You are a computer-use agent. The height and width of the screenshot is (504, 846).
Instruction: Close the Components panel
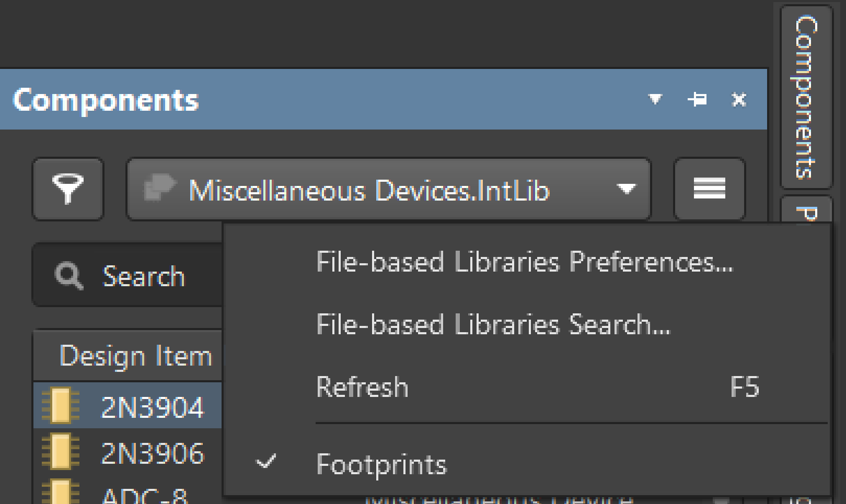(x=739, y=99)
